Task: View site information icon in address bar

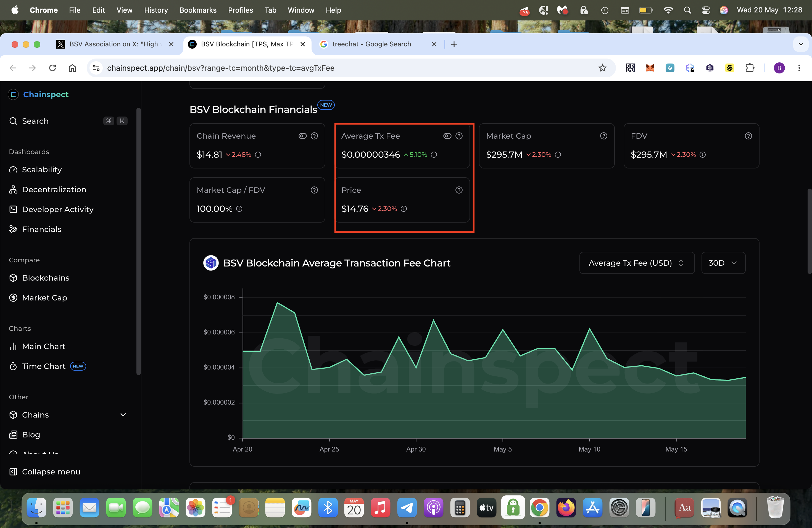Action: [x=96, y=68]
